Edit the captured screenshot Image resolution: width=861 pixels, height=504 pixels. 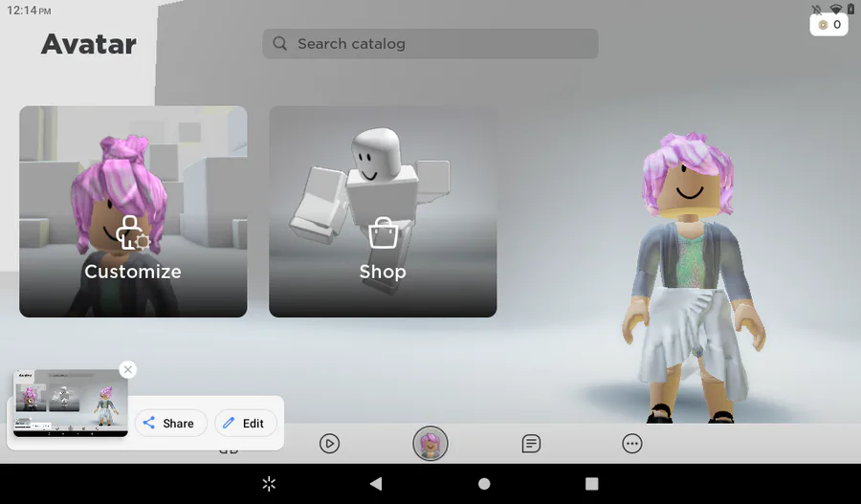tap(246, 424)
